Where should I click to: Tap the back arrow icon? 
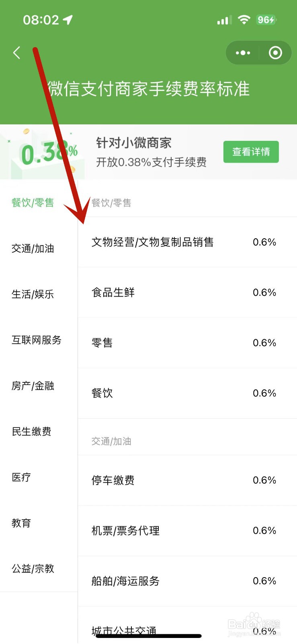pyautogui.click(x=17, y=53)
